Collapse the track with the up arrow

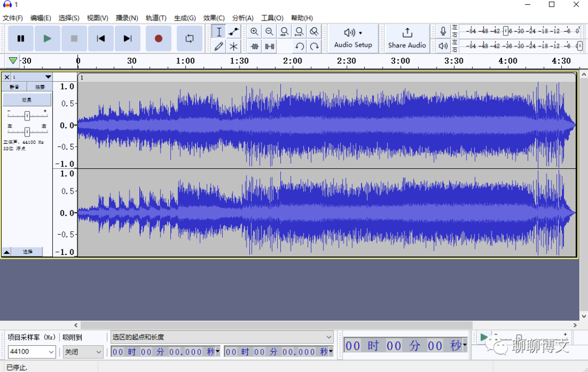pyautogui.click(x=7, y=252)
